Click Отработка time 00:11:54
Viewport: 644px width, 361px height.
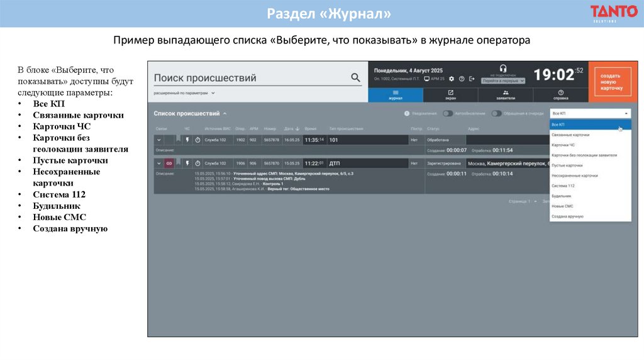pyautogui.click(x=502, y=150)
